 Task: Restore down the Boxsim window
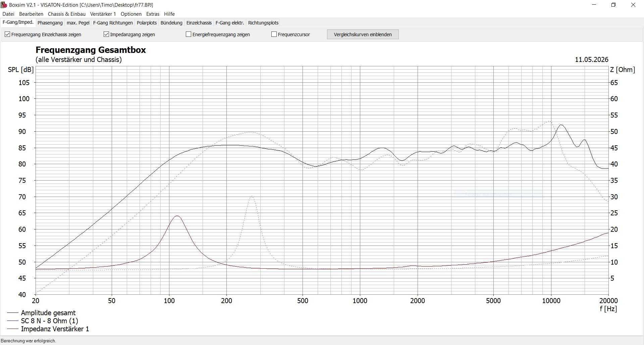tap(613, 5)
